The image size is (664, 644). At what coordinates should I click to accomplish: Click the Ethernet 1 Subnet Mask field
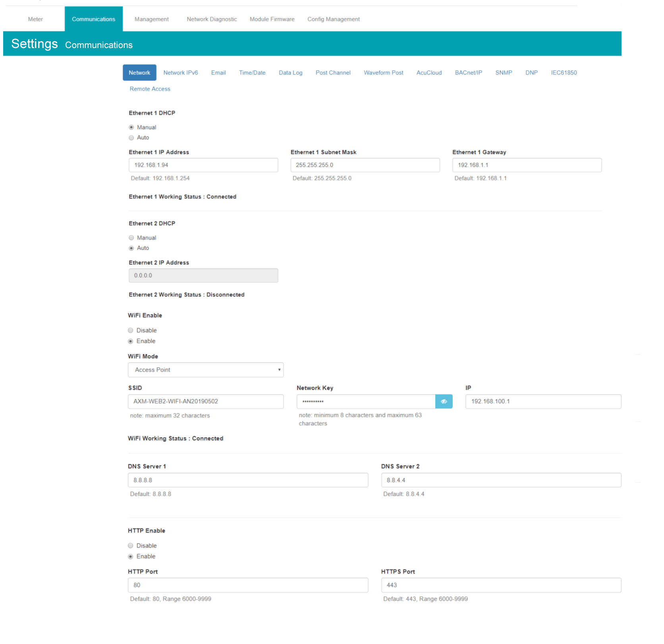coord(365,165)
